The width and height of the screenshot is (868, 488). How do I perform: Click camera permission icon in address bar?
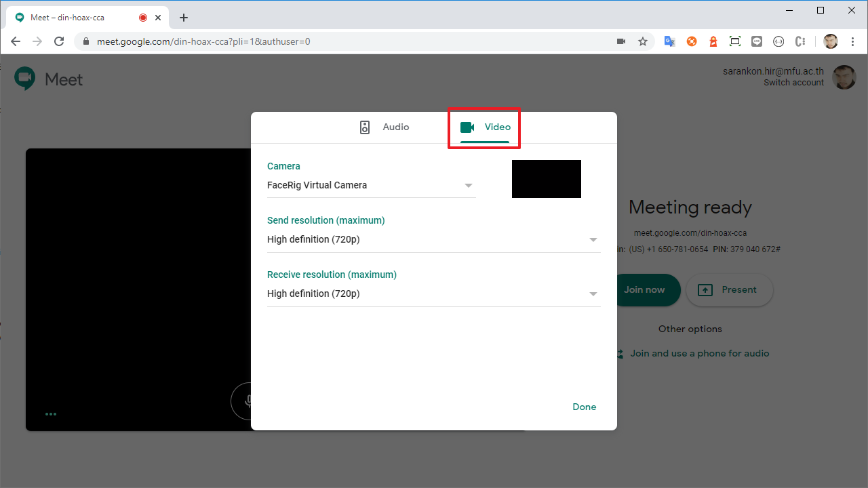coord(621,41)
